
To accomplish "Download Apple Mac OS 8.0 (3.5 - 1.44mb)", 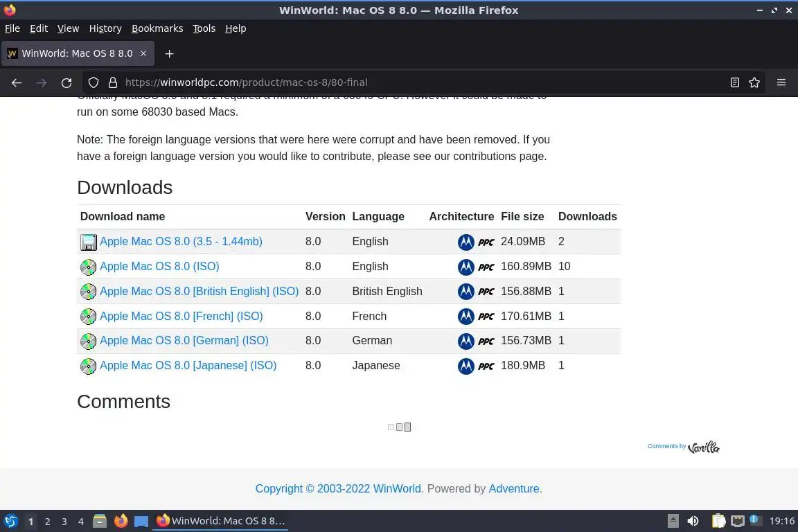I will 181,241.
